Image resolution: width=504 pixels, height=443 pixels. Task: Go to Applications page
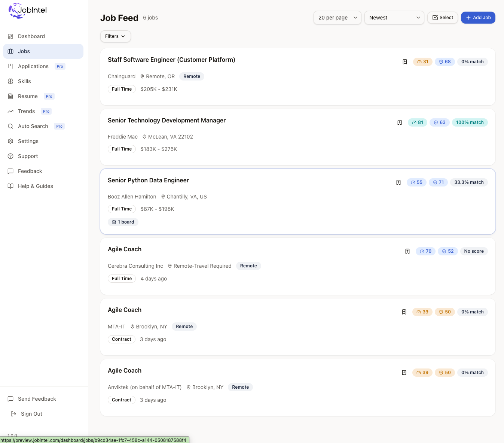coord(43,66)
